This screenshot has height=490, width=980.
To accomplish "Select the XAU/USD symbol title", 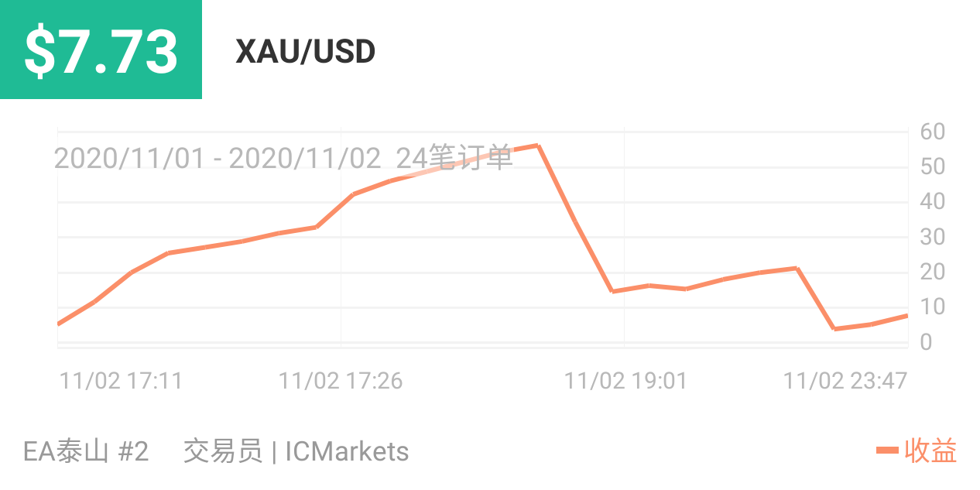I will click(x=305, y=52).
